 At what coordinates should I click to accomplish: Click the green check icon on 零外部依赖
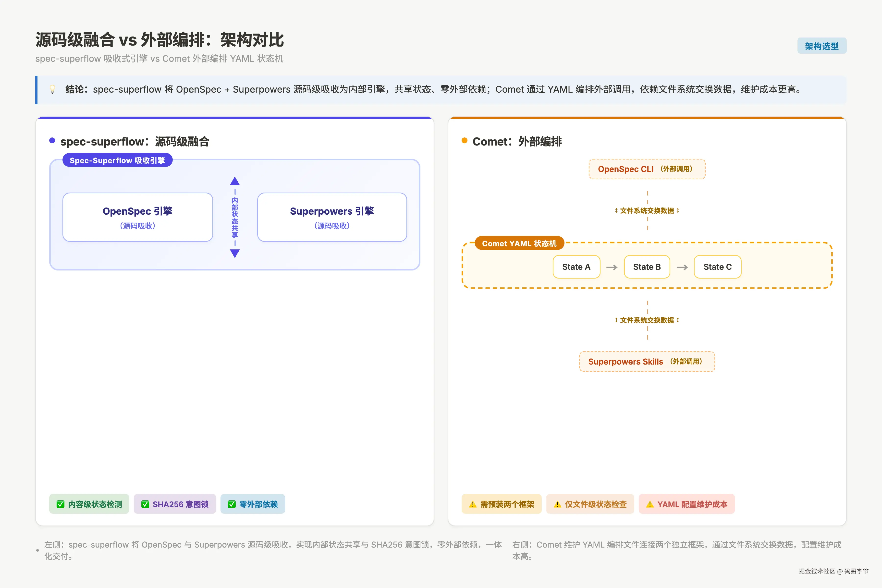[232, 504]
